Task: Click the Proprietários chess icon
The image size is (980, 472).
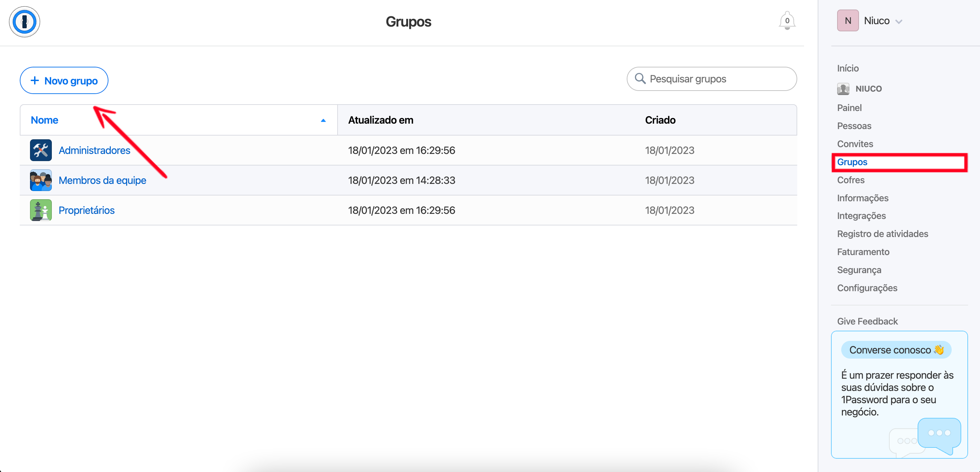Action: (x=41, y=210)
